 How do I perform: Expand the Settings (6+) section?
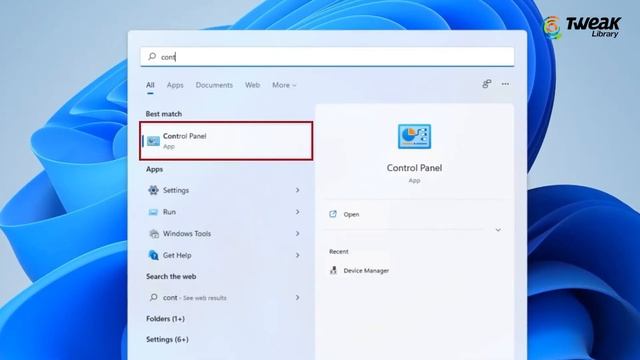(167, 339)
